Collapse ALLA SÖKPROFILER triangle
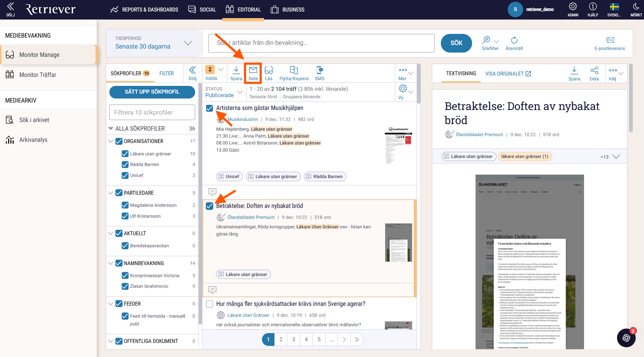 tap(110, 128)
